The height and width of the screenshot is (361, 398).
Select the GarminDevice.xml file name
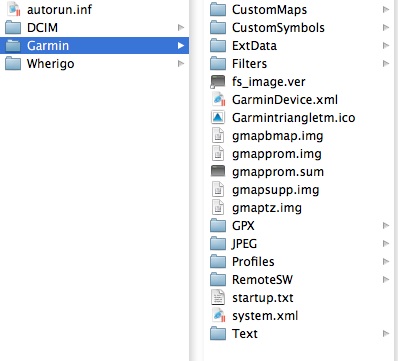(285, 99)
